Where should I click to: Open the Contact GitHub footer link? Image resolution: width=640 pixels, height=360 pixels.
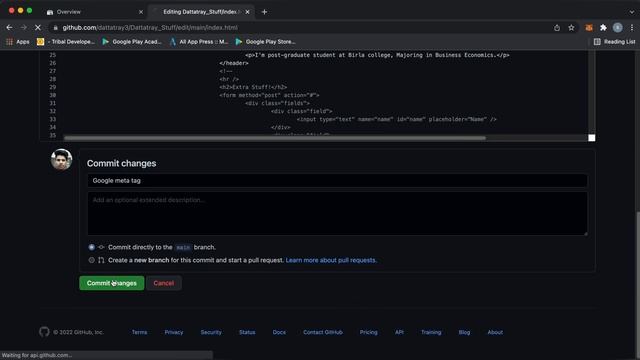coord(323,332)
